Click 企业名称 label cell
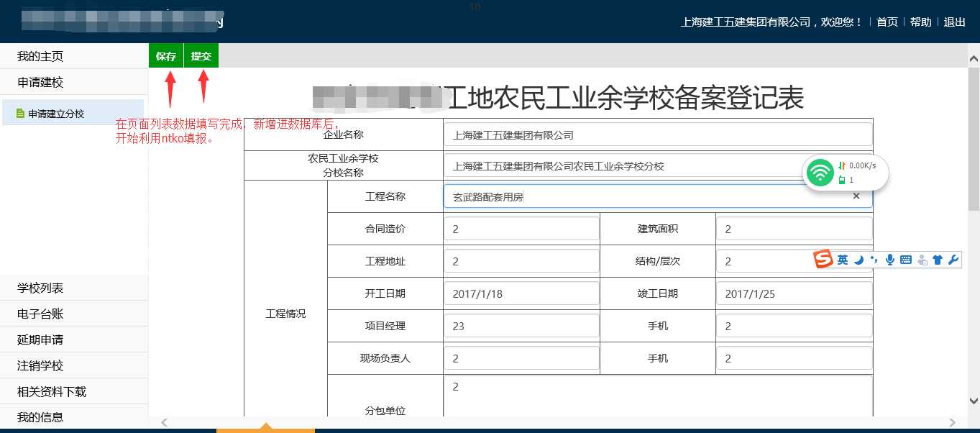980x433 pixels. tap(344, 135)
